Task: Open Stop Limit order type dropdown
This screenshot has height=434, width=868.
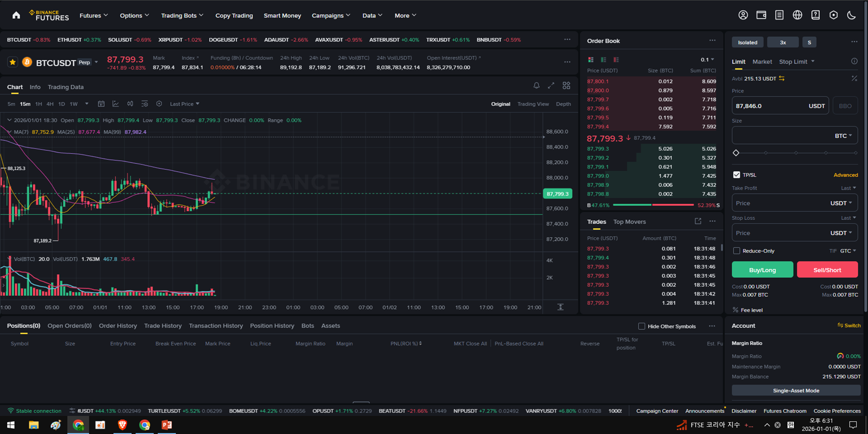Action: point(797,61)
